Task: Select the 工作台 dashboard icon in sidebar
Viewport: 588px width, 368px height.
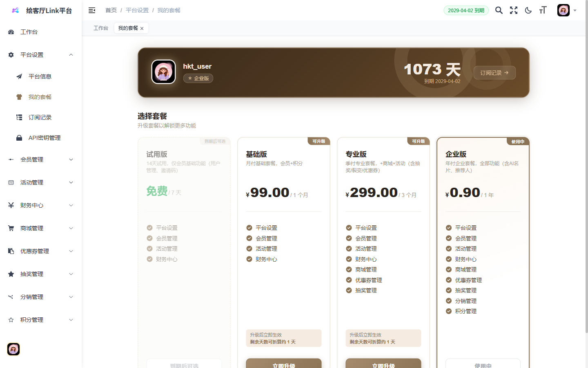Action: [11, 31]
